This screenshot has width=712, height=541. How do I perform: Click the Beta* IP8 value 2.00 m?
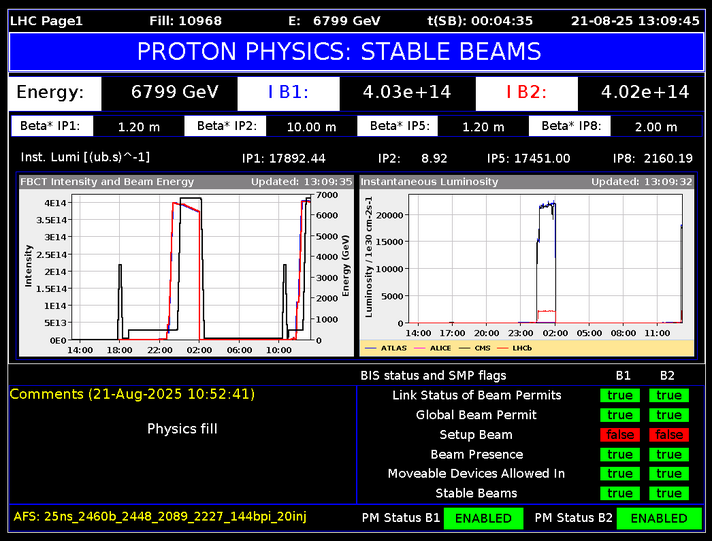(x=655, y=127)
